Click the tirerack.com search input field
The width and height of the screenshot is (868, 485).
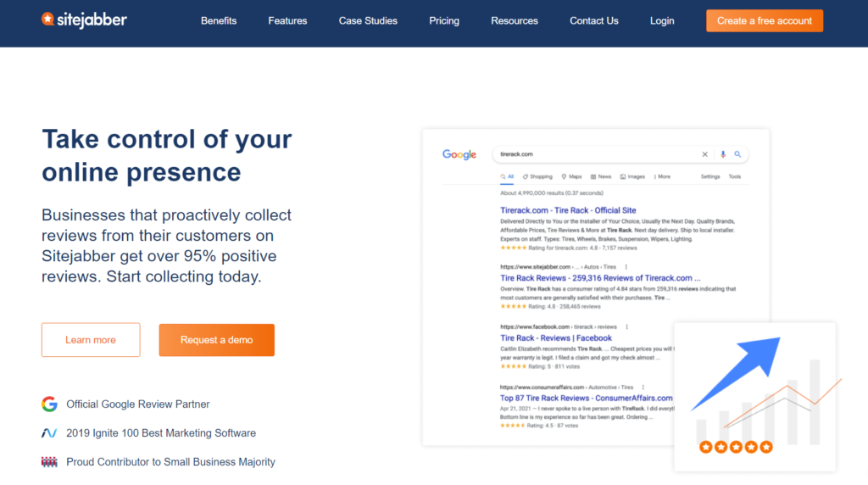(593, 154)
